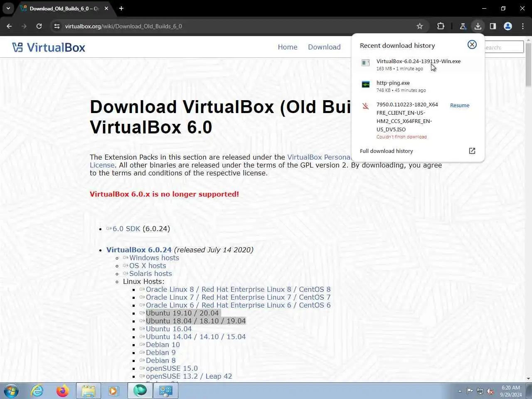Open Windows Explorer folder in taskbar
The height and width of the screenshot is (399, 532).
(88, 391)
